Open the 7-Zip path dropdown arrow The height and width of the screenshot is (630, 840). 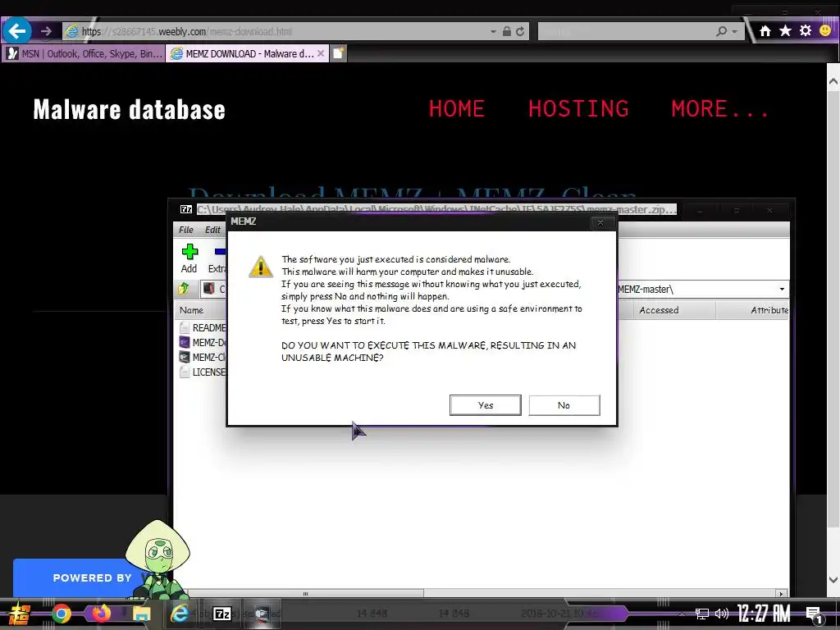click(x=782, y=290)
